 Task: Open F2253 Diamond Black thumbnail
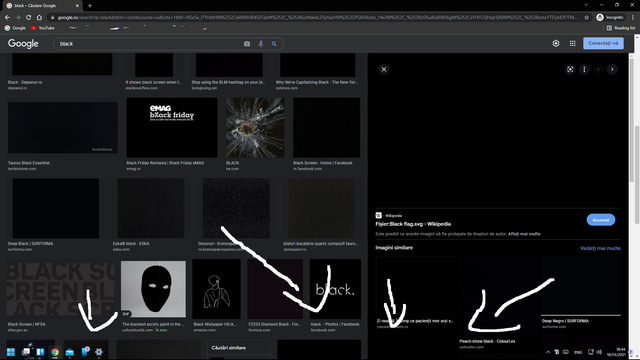pyautogui.click(x=275, y=289)
